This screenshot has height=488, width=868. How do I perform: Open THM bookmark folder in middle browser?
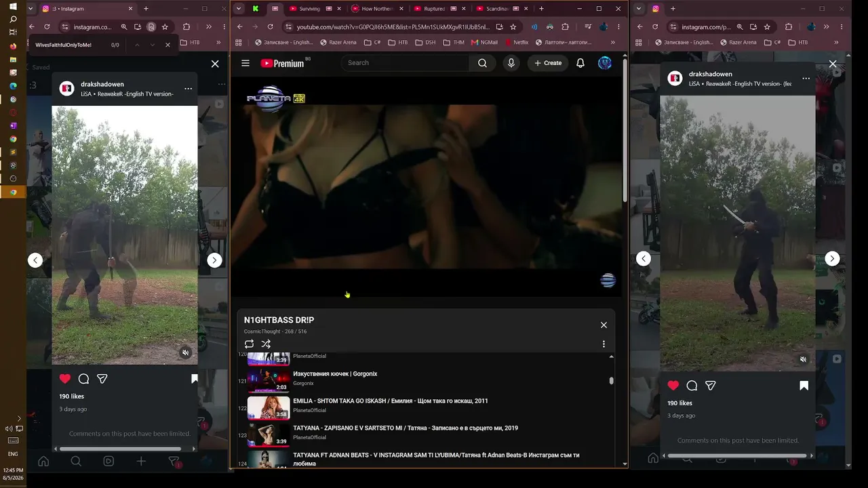[453, 42]
